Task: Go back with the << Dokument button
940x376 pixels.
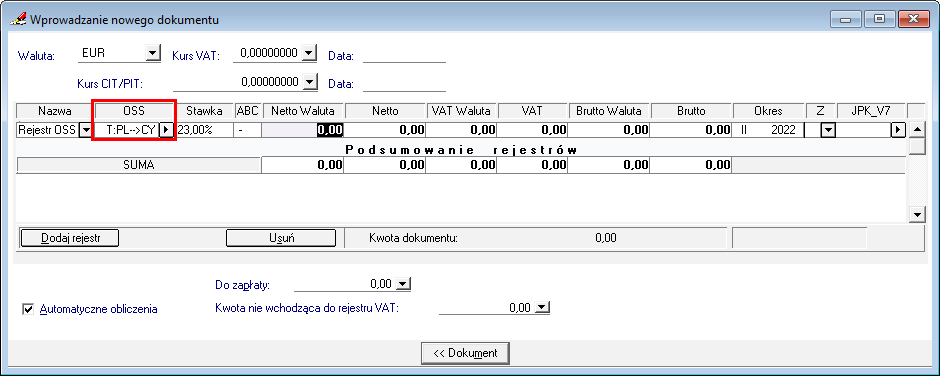Action: point(465,353)
